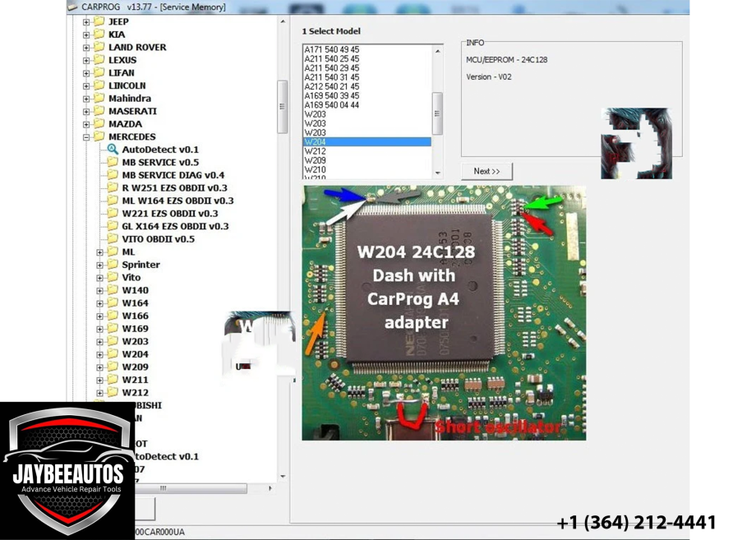This screenshot has height=540, width=756.
Task: Click the tree horizontal scrollbar thumb
Action: point(191,488)
